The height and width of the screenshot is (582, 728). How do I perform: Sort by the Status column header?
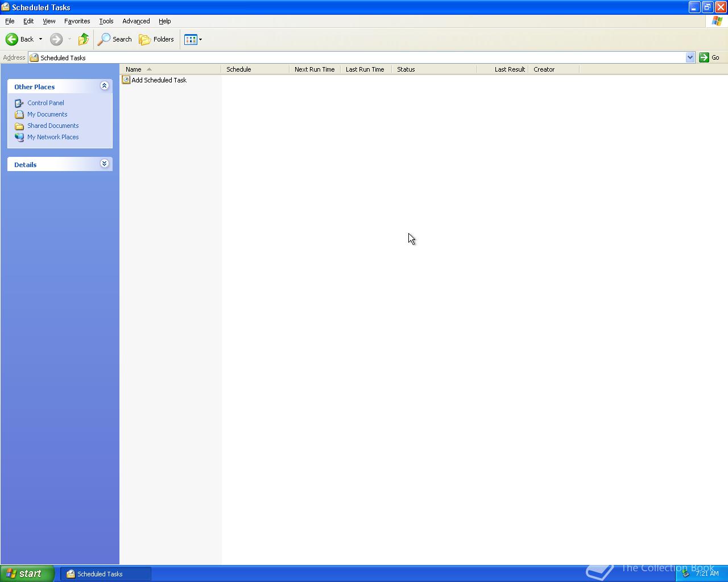[434, 69]
